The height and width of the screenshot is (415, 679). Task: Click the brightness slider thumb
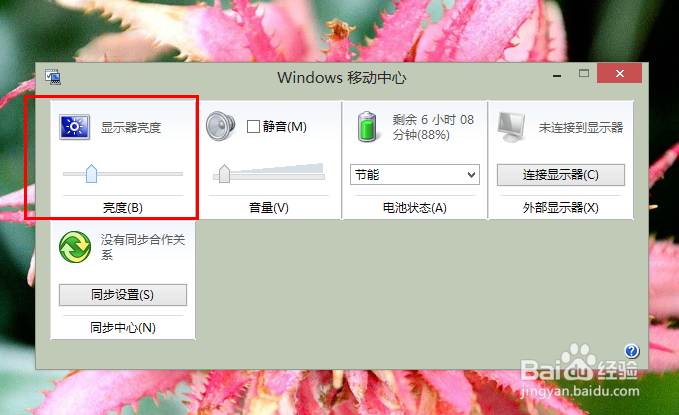click(x=91, y=174)
